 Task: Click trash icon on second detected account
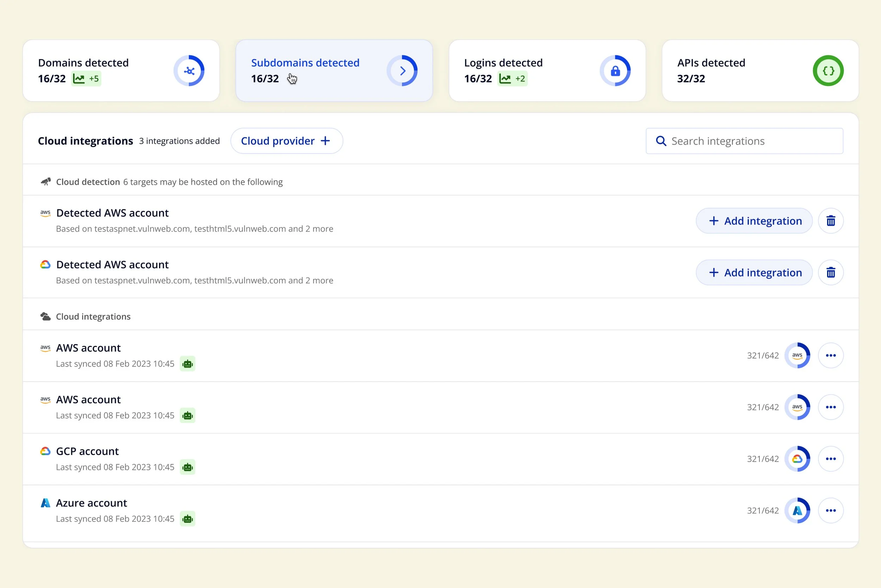pos(830,272)
